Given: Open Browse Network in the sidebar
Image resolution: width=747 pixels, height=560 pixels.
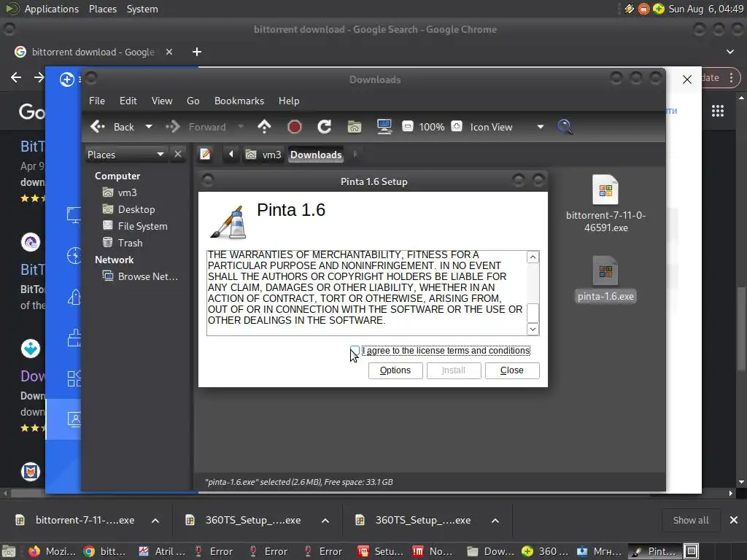Looking at the screenshot, I should (140, 276).
